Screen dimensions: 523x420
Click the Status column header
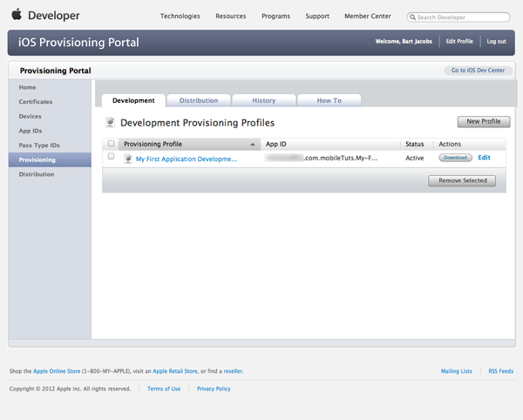415,144
